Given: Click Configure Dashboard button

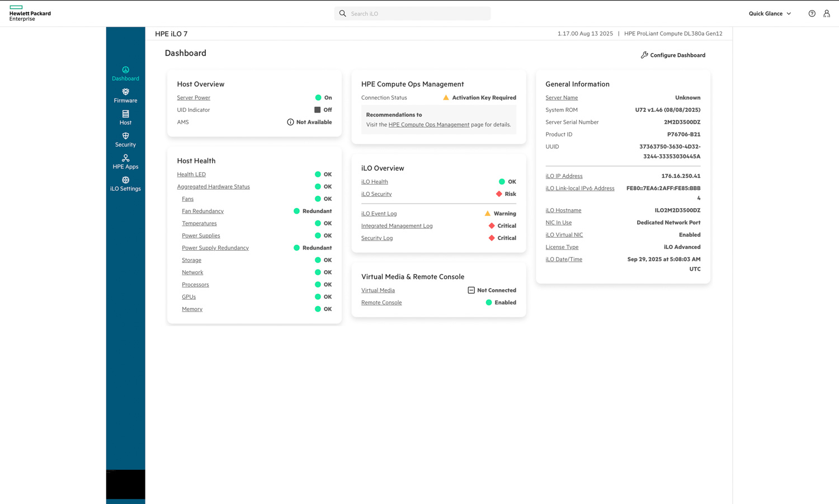Looking at the screenshot, I should pyautogui.click(x=673, y=55).
